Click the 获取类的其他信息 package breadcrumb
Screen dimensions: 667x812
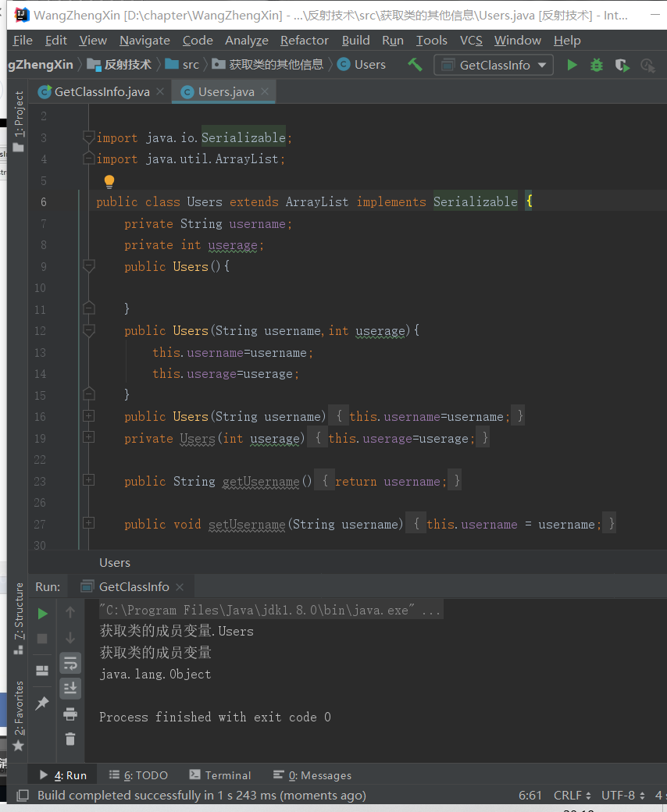[268, 65]
